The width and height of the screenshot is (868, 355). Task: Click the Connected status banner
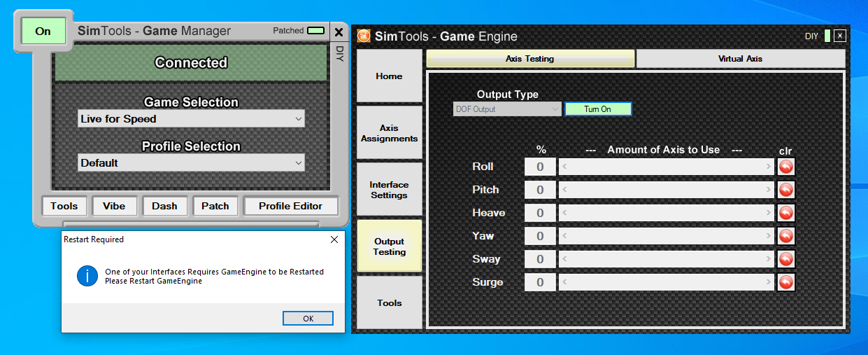point(191,63)
